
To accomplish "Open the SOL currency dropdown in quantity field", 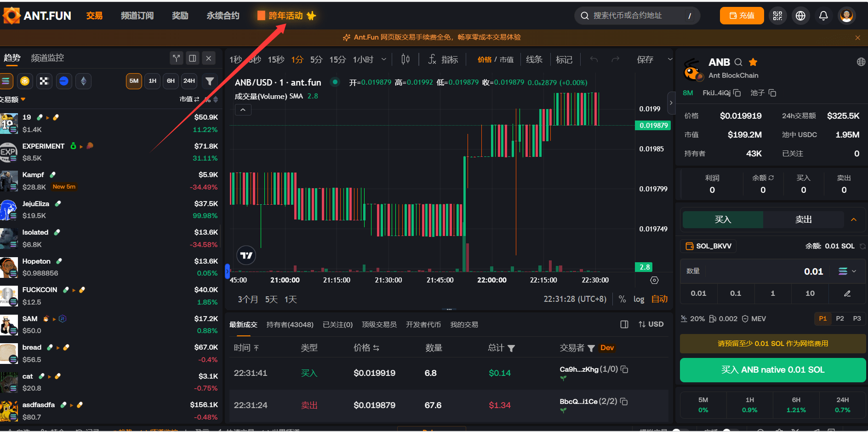I will 847,271.
